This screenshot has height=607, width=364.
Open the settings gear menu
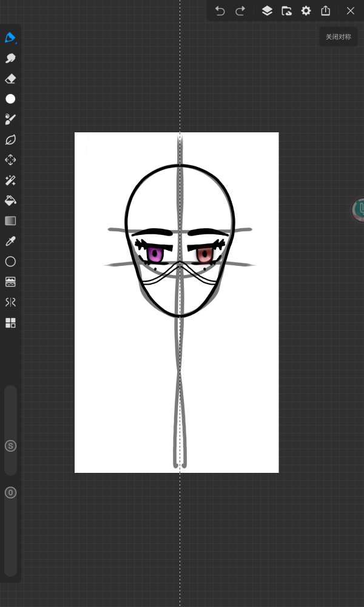(306, 11)
